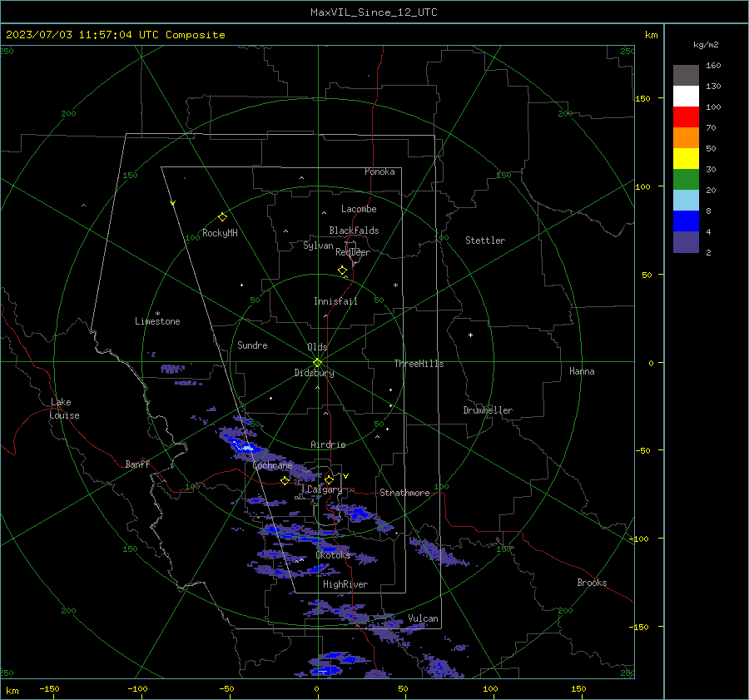Viewport: 749px width, 700px height.
Task: Click the Brooks town label
Action: [x=592, y=583]
